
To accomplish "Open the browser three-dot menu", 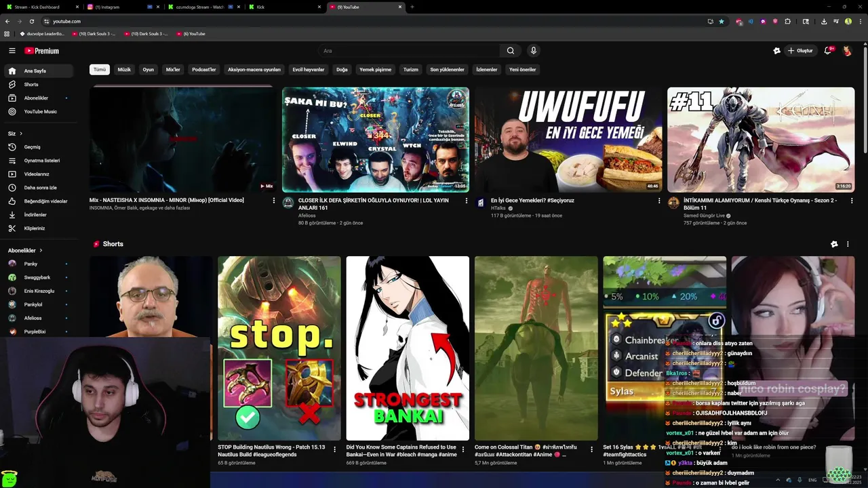I will click(x=860, y=21).
